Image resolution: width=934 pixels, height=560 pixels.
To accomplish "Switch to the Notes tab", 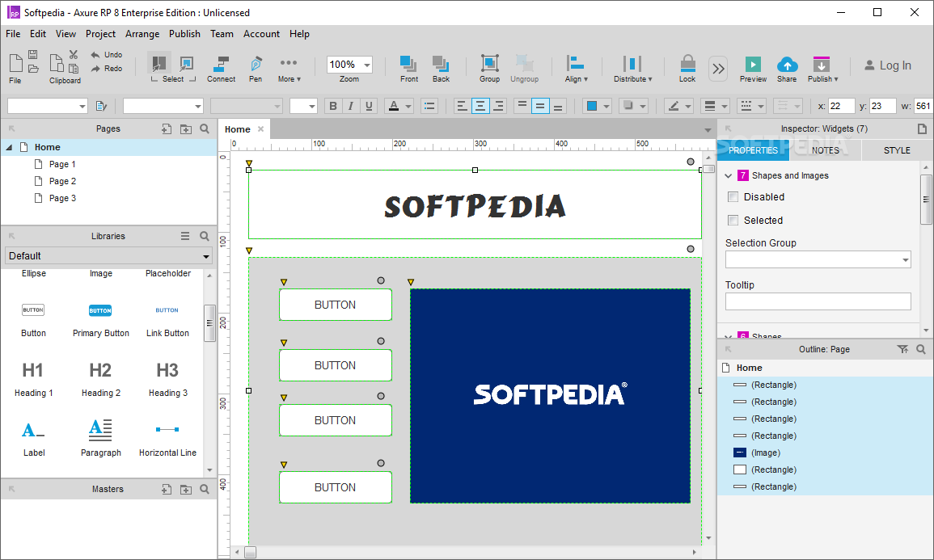I will point(825,150).
